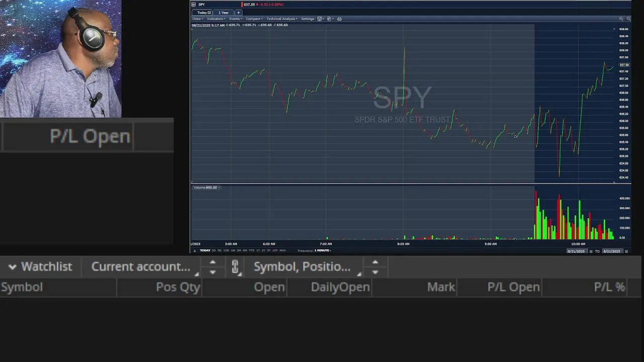Image resolution: width=644 pixels, height=362 pixels.
Task: Click the end date 8/21/2025 field
Action: point(612,251)
